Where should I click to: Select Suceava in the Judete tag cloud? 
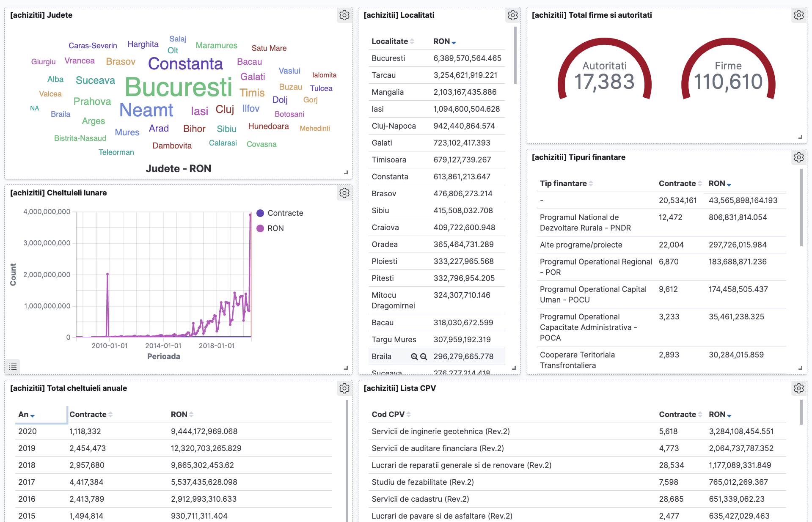point(95,80)
